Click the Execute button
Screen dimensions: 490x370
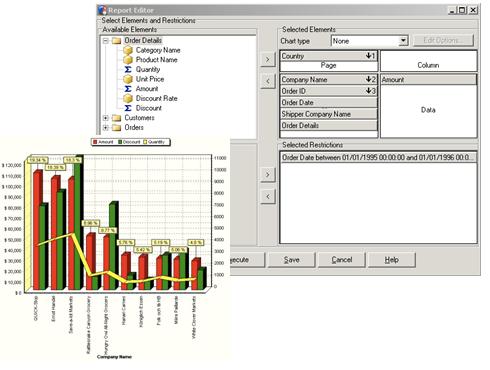point(247,260)
